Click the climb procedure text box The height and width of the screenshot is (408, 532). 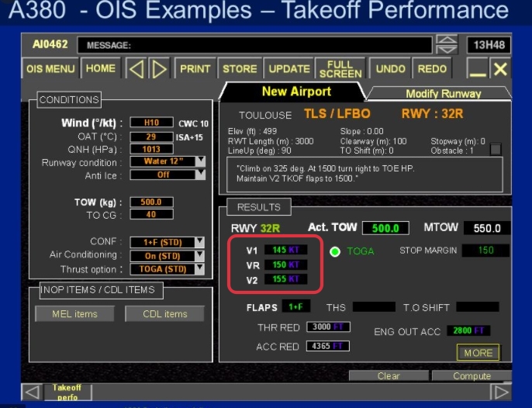(x=364, y=175)
